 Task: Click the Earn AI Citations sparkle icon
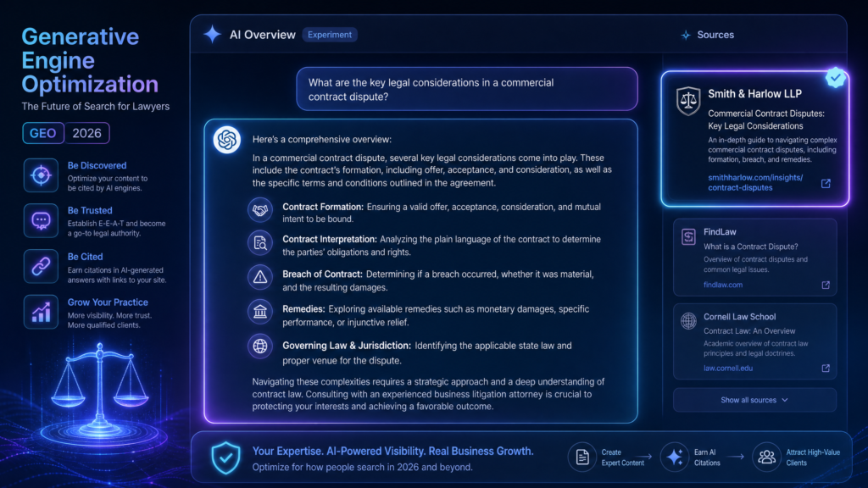(x=674, y=457)
